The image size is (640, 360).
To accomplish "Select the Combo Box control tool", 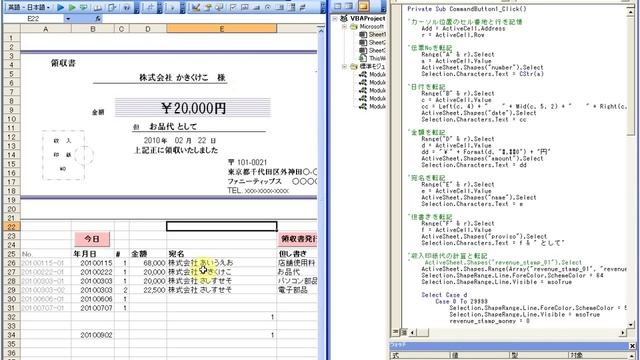I will coord(291,7).
